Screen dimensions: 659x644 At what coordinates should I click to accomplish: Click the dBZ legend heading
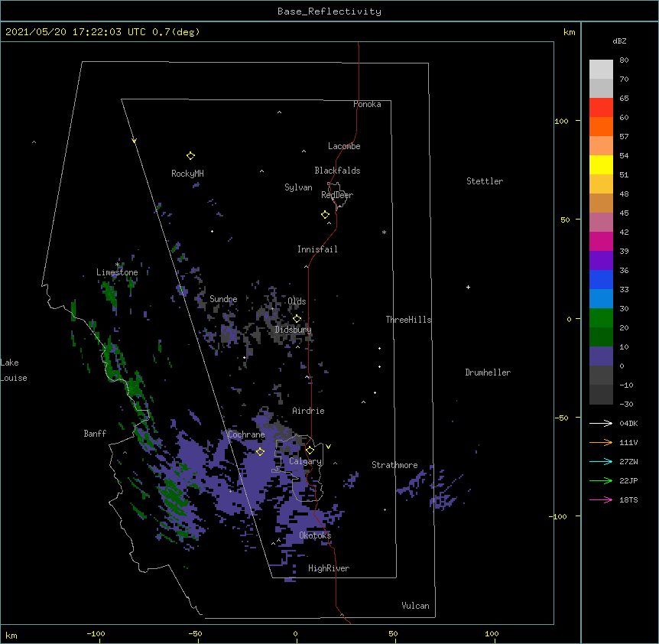click(619, 41)
